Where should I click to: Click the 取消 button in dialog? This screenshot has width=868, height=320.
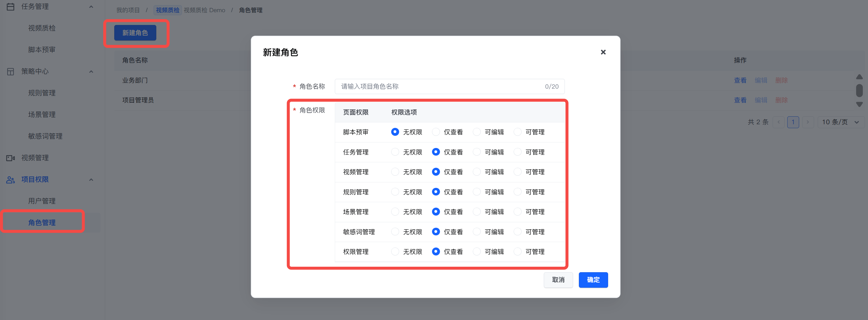tap(558, 280)
